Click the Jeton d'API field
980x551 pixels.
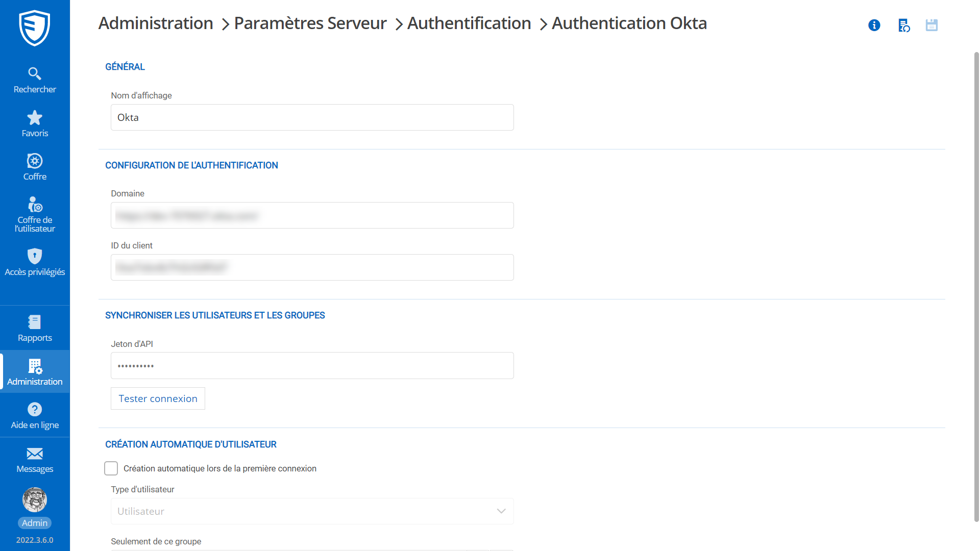(312, 365)
